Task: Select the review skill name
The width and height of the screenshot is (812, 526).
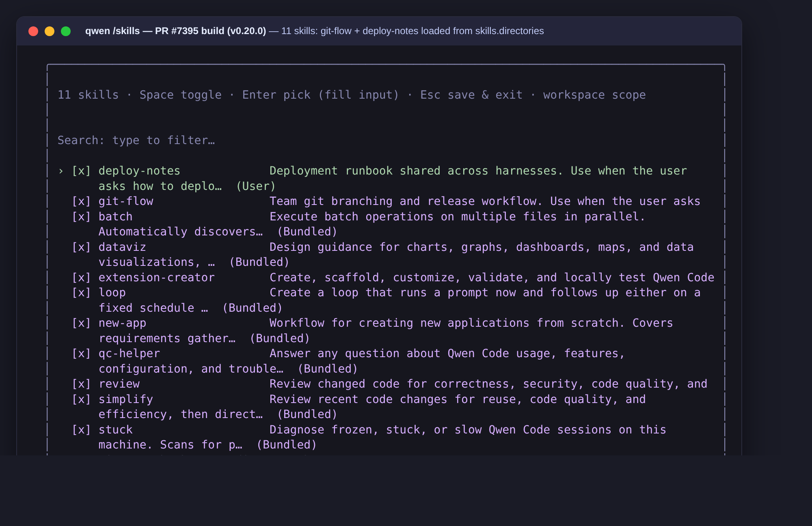Action: [x=119, y=384]
